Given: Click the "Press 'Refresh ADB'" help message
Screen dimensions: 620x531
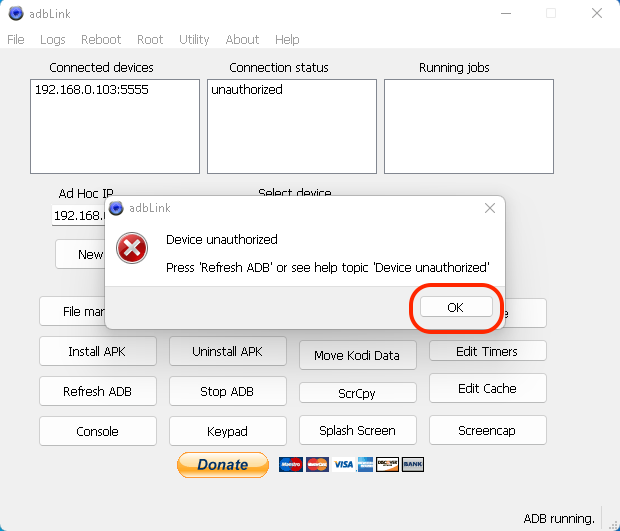Looking at the screenshot, I should [328, 268].
